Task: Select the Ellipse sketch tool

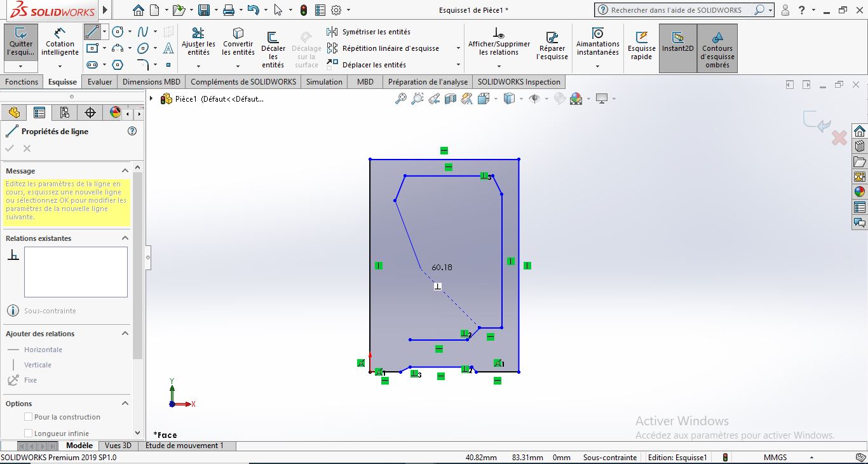Action: tap(143, 48)
